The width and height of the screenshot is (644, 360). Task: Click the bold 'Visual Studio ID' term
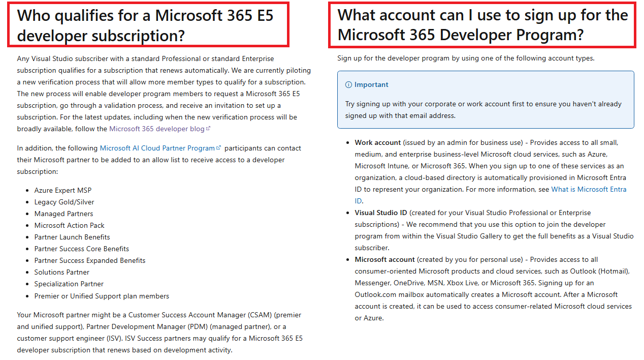(x=381, y=213)
